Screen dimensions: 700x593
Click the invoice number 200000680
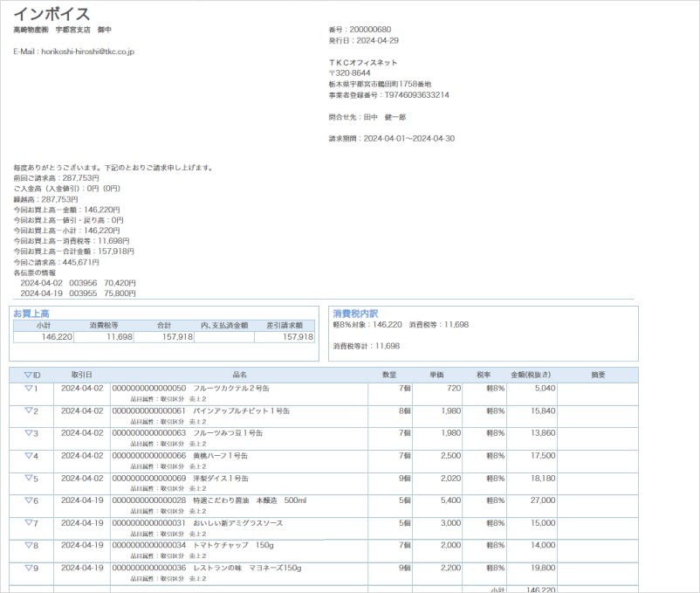[x=370, y=30]
